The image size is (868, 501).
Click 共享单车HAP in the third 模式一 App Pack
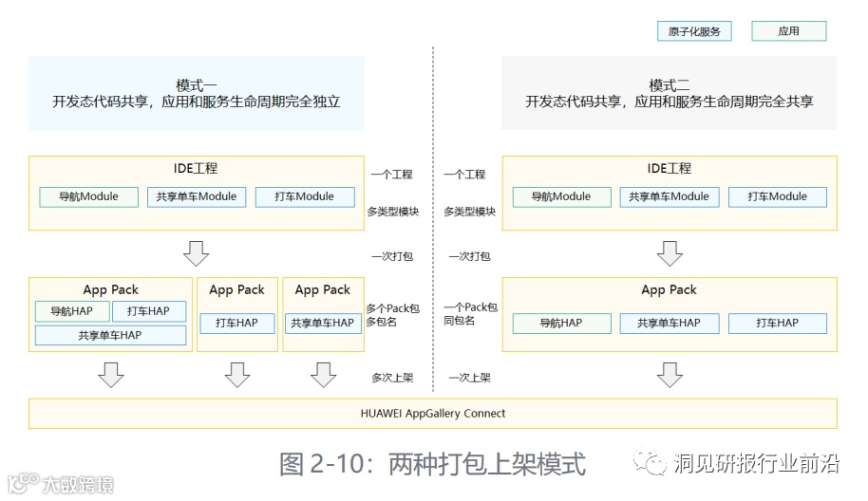pos(323,323)
